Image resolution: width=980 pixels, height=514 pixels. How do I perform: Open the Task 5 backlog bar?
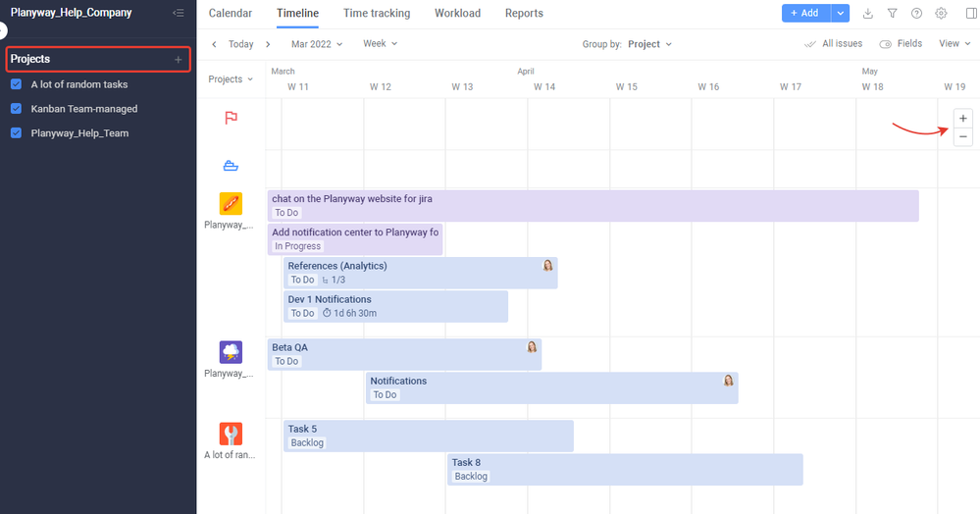(429, 436)
